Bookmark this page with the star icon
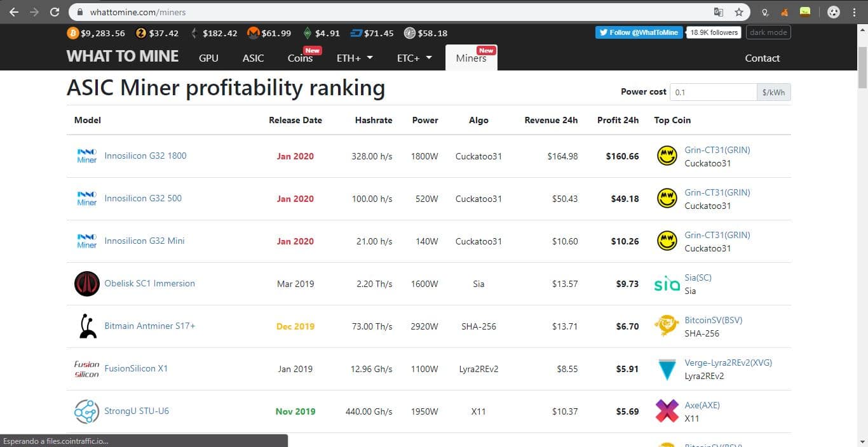This screenshot has height=447, width=868. pyautogui.click(x=739, y=12)
